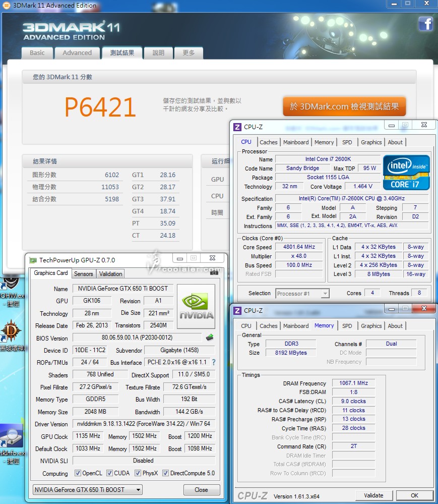
Task: Open the Processor #1 selection dropdown
Action: (x=302, y=294)
